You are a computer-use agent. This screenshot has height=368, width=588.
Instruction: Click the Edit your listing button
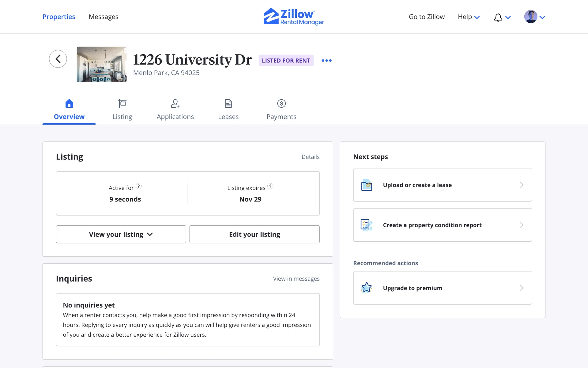click(254, 234)
